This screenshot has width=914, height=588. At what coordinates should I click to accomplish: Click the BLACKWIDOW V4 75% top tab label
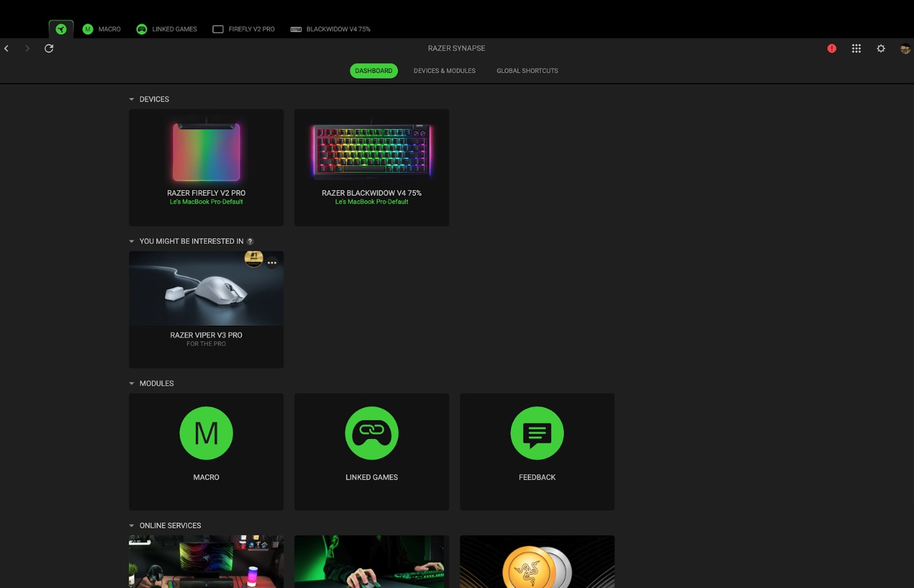coord(338,29)
